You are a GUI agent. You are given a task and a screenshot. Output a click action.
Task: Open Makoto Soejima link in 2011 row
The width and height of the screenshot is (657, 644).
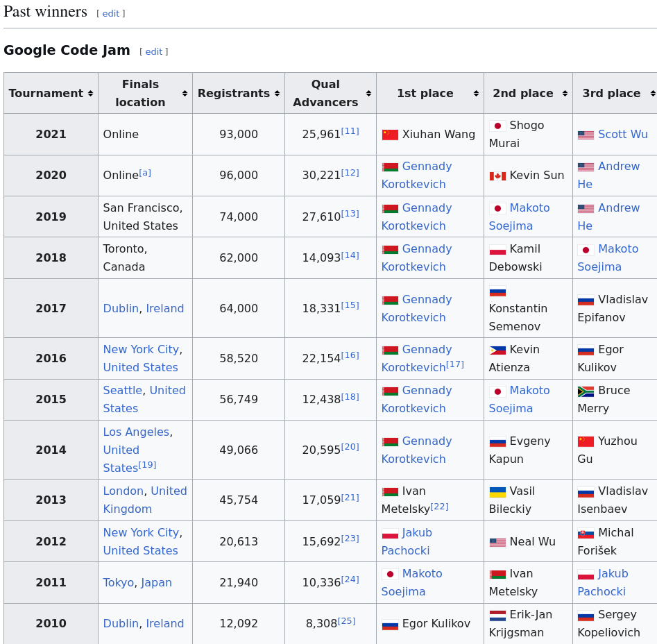[x=412, y=582]
